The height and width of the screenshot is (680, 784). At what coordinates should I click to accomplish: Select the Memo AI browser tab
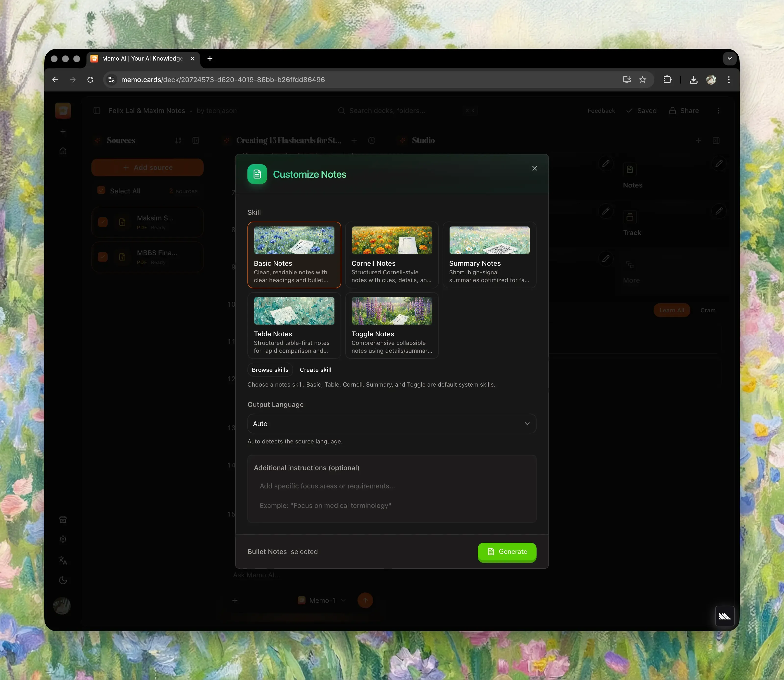coord(142,58)
